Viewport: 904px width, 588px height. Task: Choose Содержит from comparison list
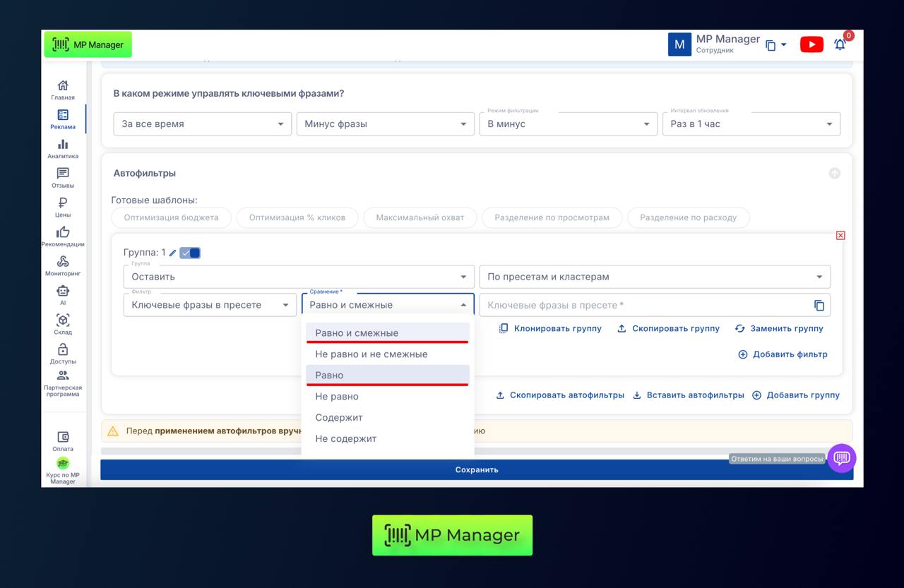(339, 418)
